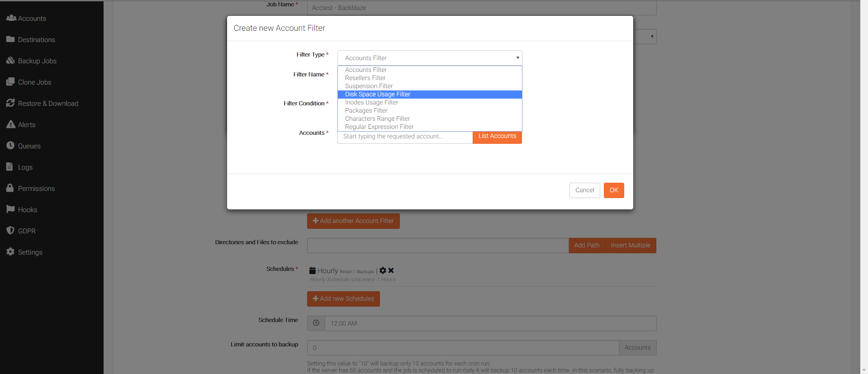Choose Inodes Usage Filter option
The image size is (868, 374).
coord(430,103)
